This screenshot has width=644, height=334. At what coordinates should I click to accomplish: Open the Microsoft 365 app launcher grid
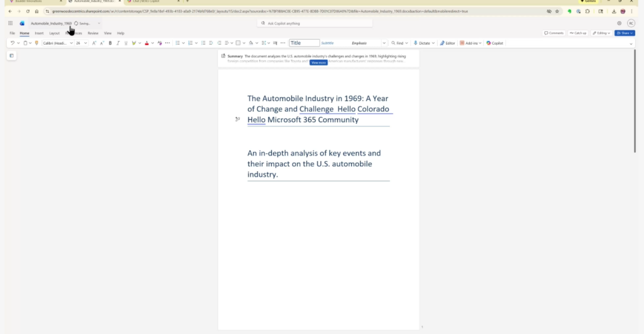click(x=10, y=23)
